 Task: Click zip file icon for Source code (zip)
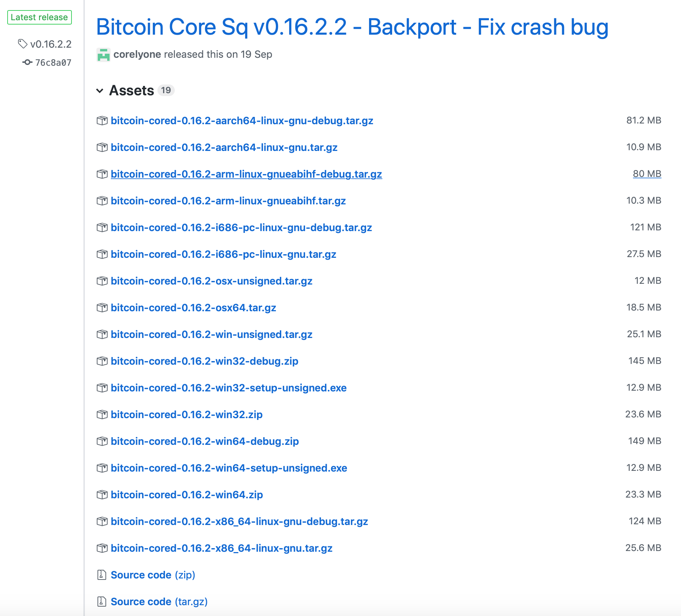click(101, 575)
